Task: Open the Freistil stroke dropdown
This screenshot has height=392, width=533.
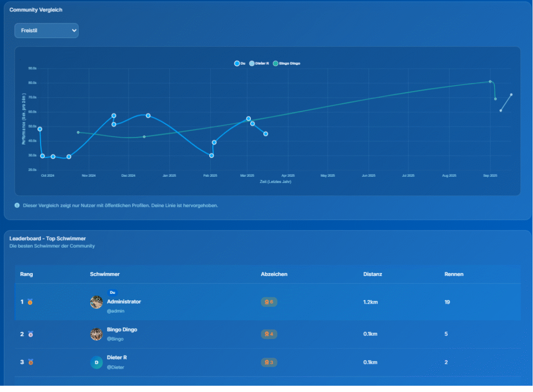Action: pyautogui.click(x=46, y=31)
